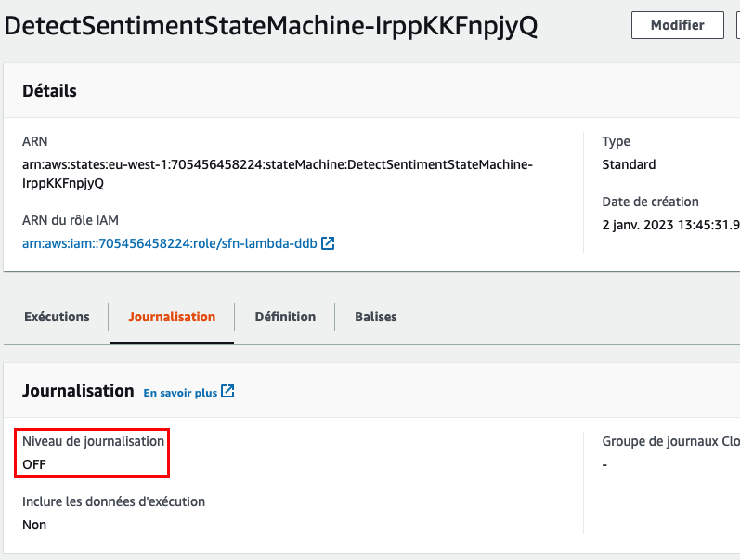Click the Standard type value
Viewport: 740px width, 560px height.
tap(629, 164)
